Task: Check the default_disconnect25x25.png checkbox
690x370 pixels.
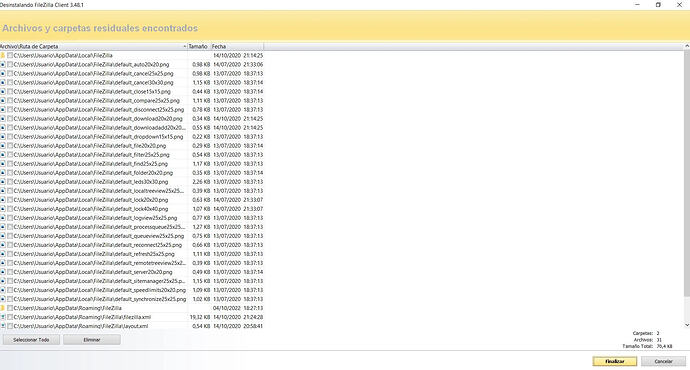Action: click(x=10, y=110)
